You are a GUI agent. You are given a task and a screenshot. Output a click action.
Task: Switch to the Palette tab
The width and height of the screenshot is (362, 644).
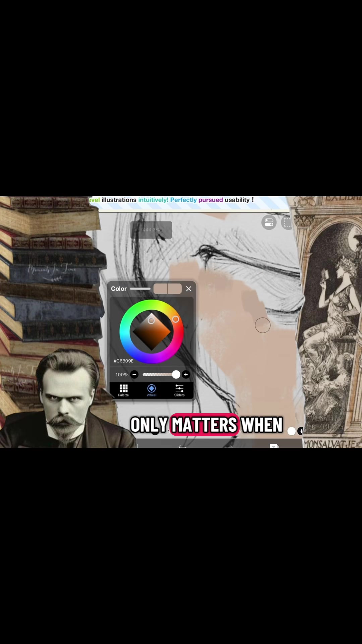pos(123,390)
